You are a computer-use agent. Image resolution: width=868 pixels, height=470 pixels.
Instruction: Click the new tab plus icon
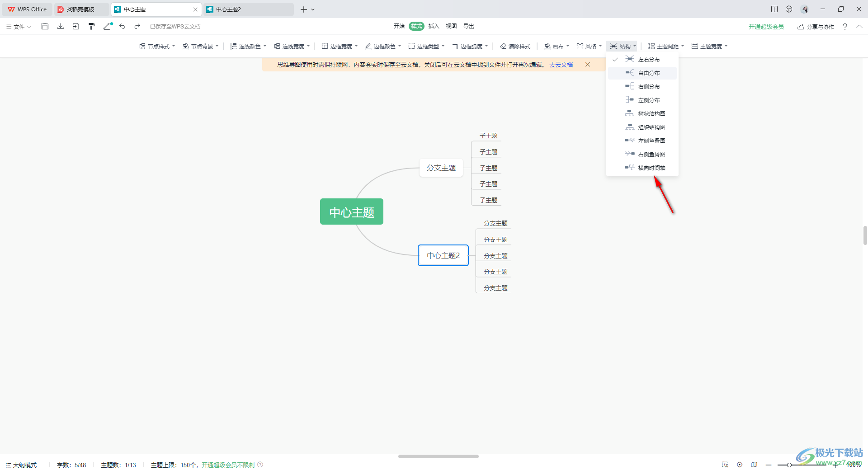304,9
